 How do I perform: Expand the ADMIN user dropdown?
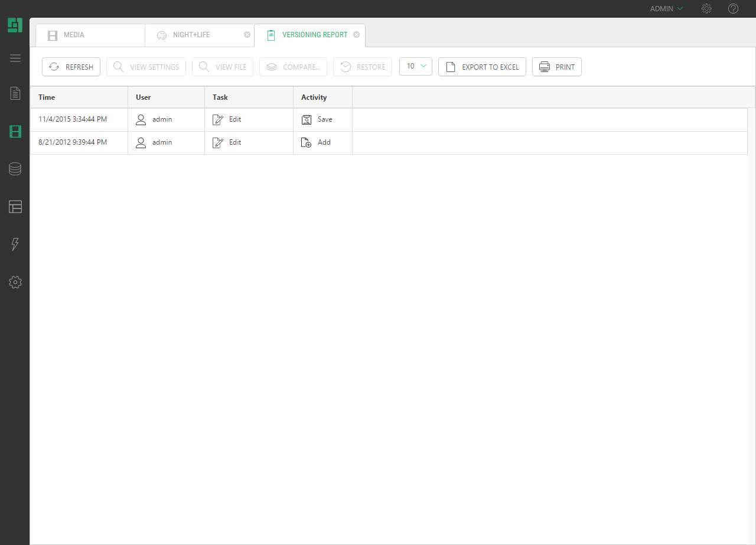pyautogui.click(x=666, y=9)
